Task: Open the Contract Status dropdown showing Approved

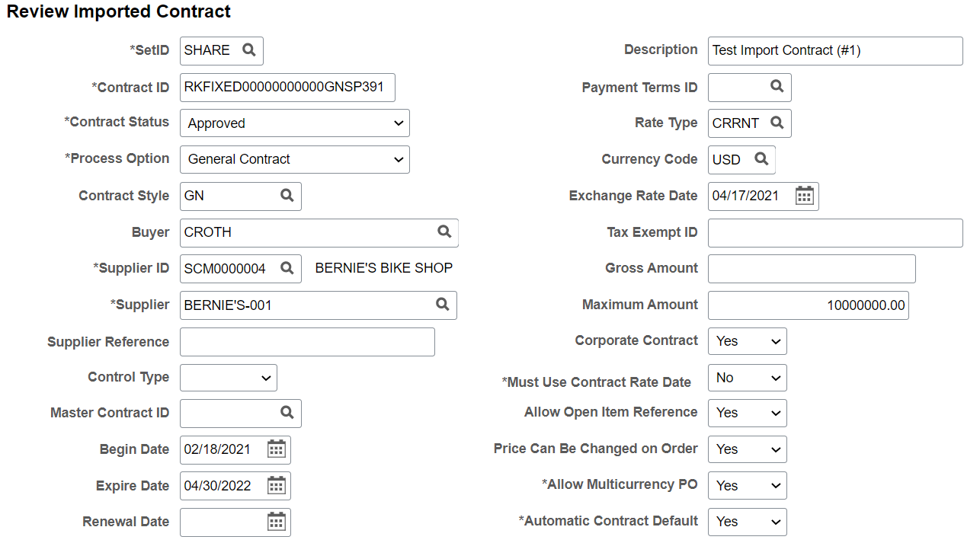Action: (294, 123)
